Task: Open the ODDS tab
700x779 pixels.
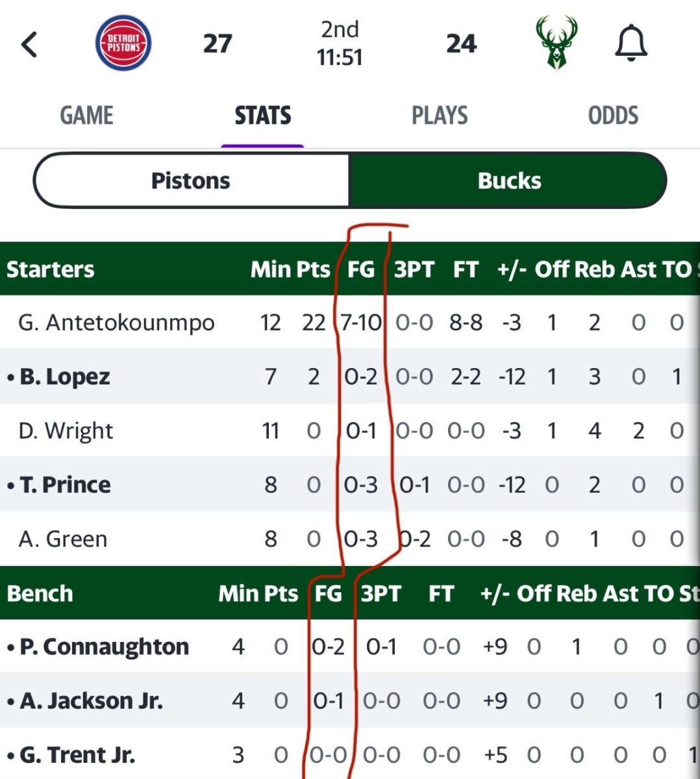Action: click(x=613, y=116)
